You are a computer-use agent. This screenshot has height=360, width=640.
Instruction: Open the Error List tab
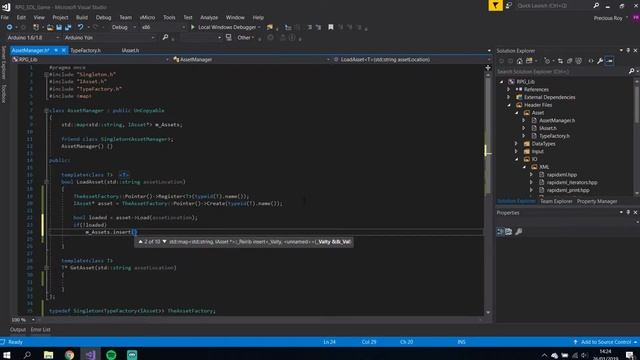click(40, 329)
